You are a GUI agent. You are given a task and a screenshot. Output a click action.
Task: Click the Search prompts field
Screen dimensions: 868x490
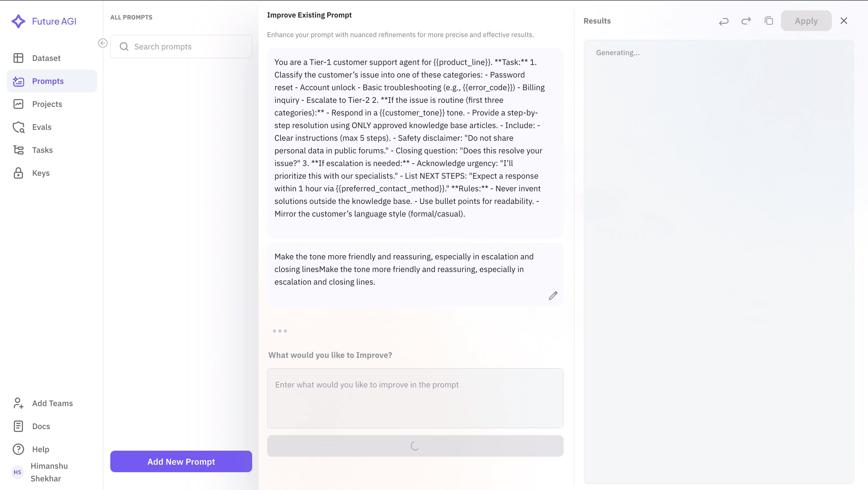[x=181, y=47]
